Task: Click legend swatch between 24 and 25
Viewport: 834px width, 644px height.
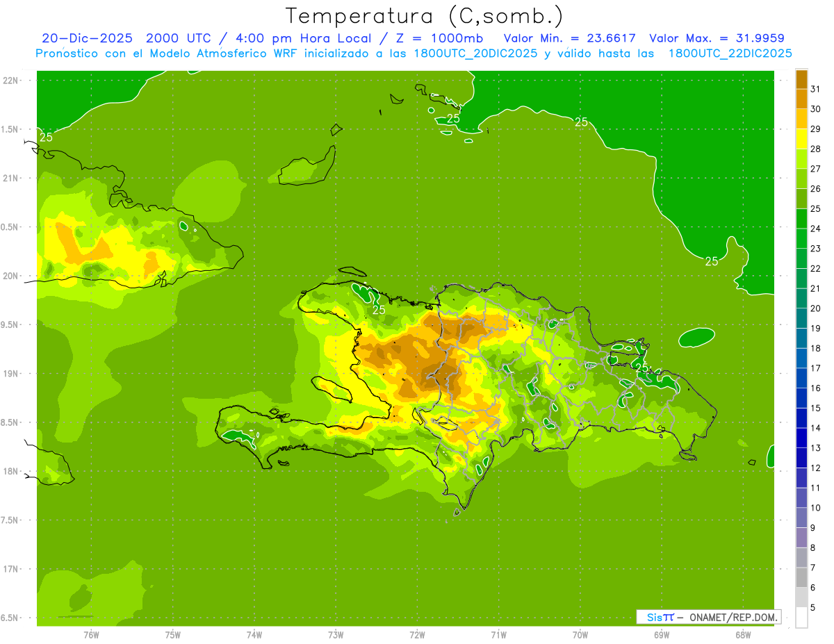Action: [801, 218]
